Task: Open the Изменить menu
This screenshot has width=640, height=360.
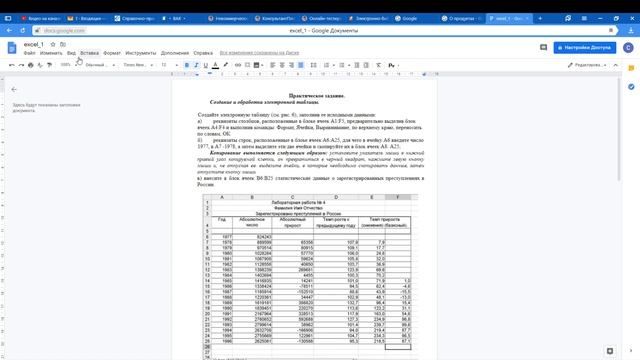Action: (x=51, y=53)
